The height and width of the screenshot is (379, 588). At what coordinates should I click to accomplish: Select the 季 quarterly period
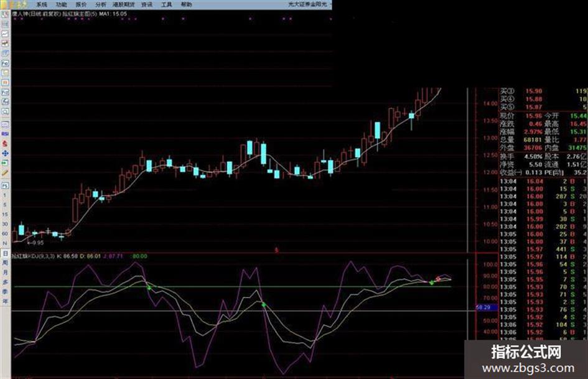5,292
